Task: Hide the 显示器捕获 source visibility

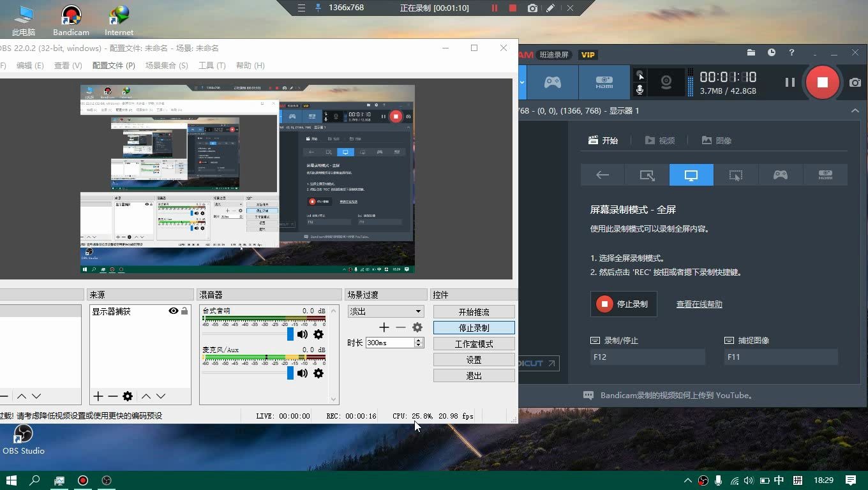Action: click(172, 311)
